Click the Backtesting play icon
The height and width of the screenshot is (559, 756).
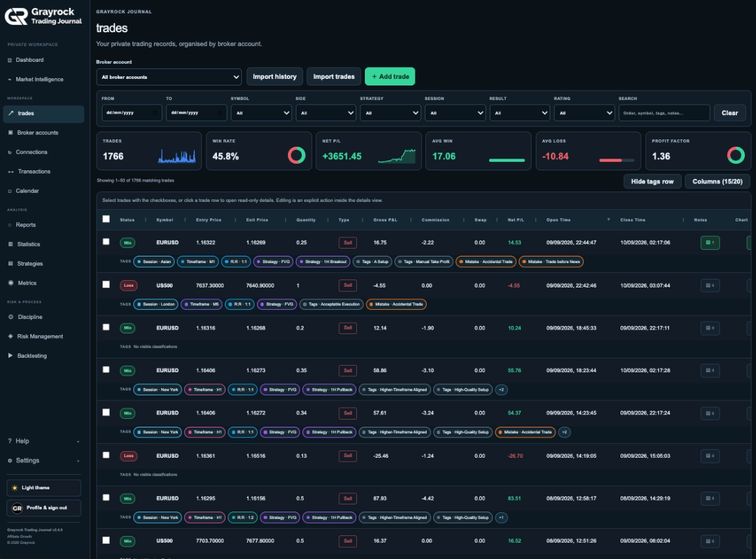(x=10, y=356)
